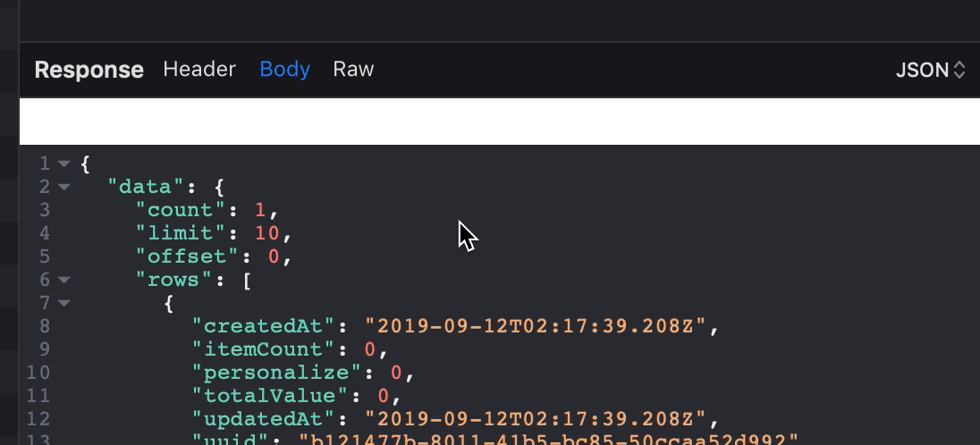Collapse the "rows" array fold arrow

tap(63, 280)
